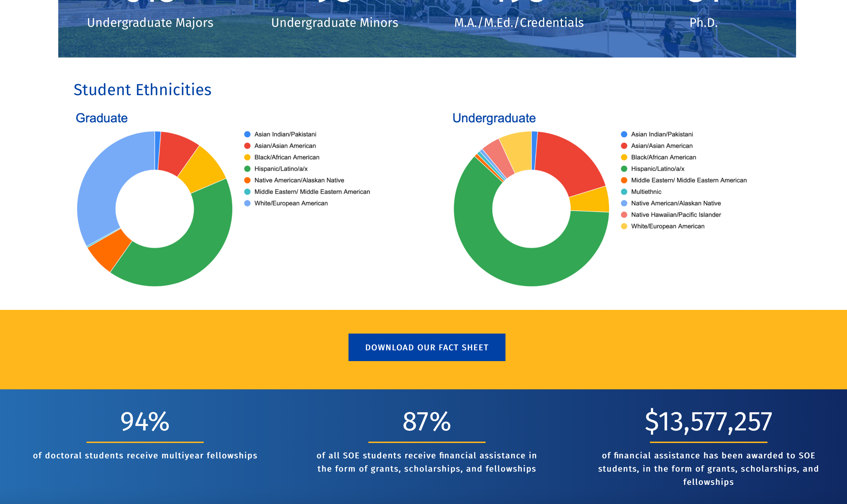Click the Undergraduate Majors label in banner
This screenshot has width=847, height=504.
150,23
